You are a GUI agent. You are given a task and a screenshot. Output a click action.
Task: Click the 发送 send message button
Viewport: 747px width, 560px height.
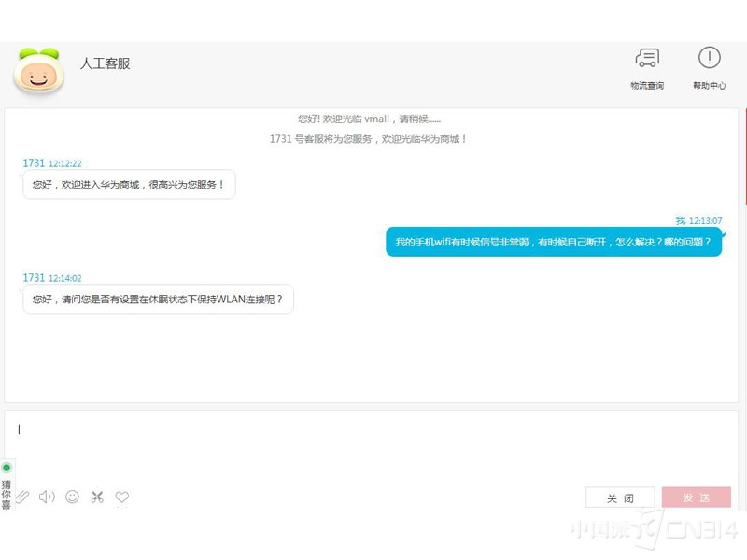[x=697, y=497]
